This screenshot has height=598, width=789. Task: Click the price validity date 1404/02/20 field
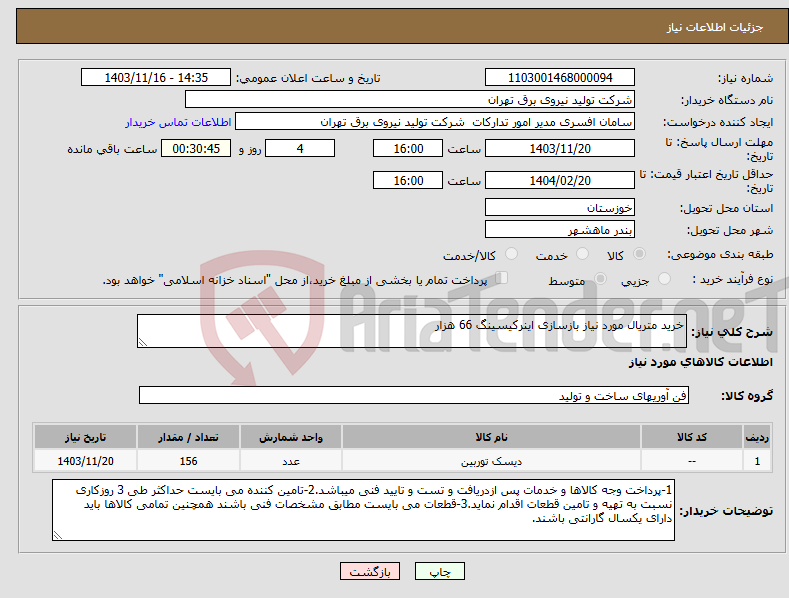pos(560,180)
